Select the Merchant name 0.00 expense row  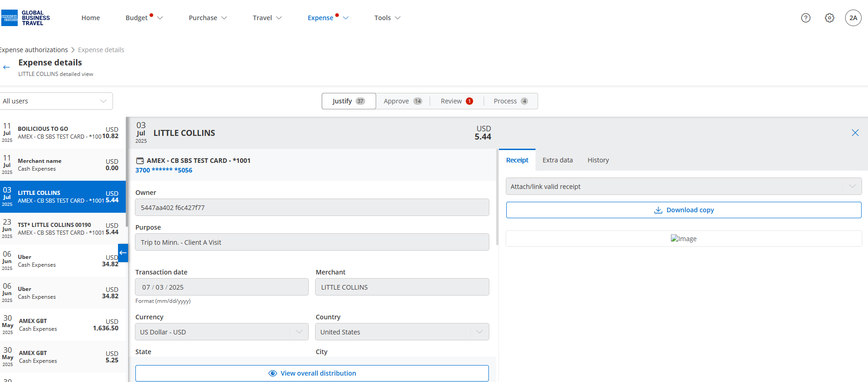click(63, 165)
